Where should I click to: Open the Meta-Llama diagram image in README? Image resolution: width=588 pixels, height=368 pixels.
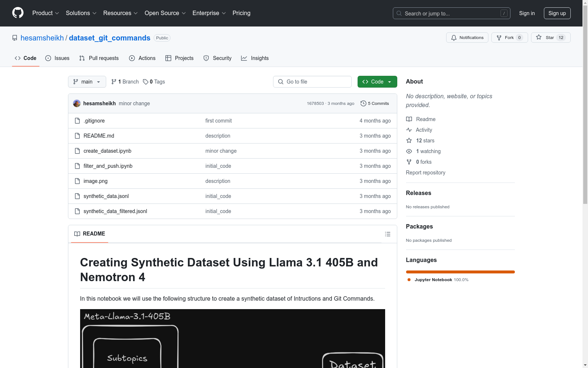233,339
